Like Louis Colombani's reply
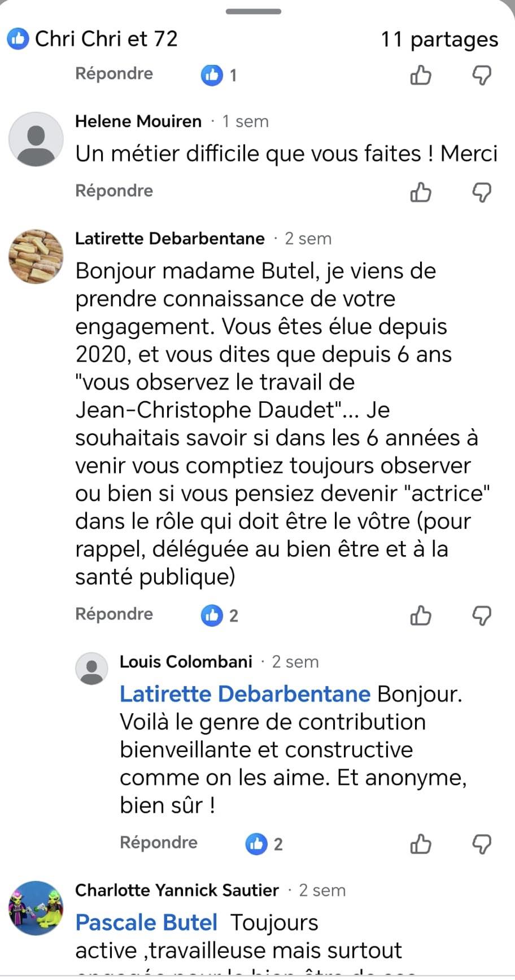 click(421, 844)
